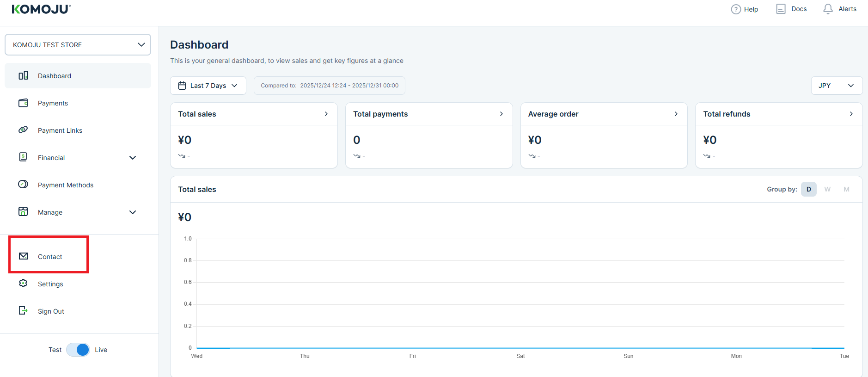Open the KOMOJU TEST STORE selector
868x377 pixels.
[78, 45]
